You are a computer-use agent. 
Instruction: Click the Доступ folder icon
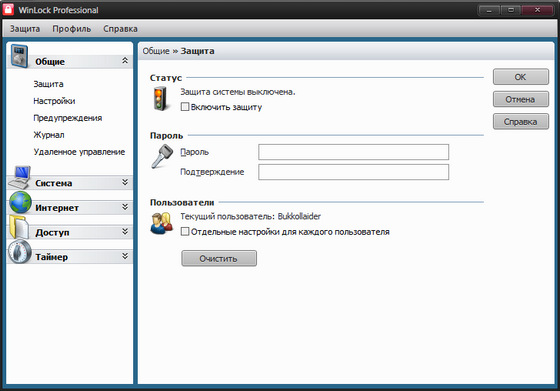[19, 227]
